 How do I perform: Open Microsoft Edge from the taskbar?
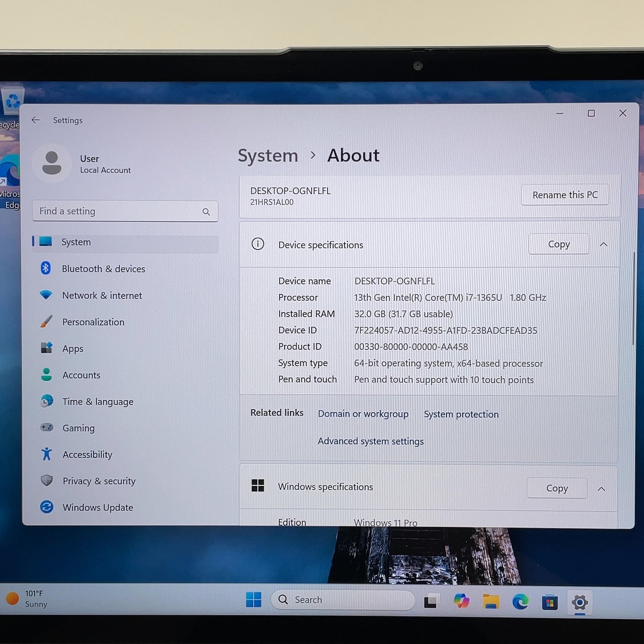tap(520, 602)
